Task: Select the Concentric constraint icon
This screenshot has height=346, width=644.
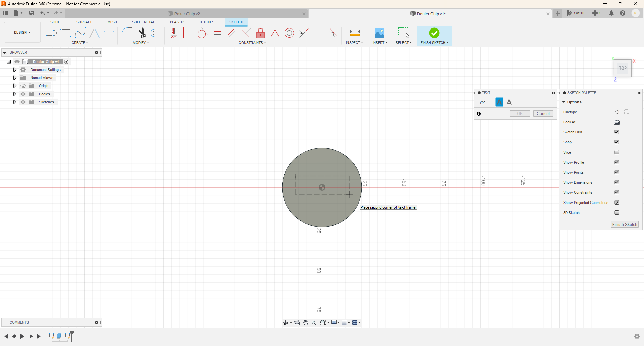Action: [x=289, y=33]
